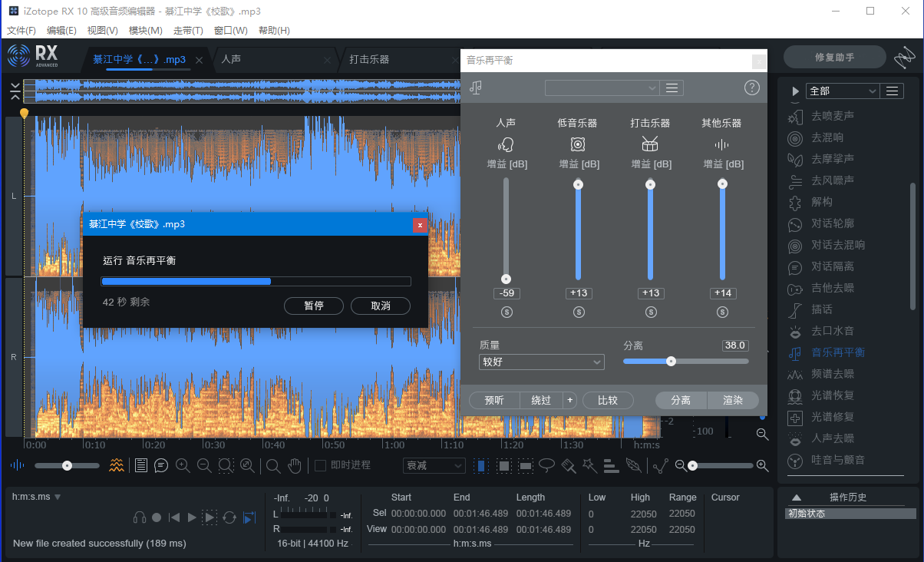Toggle loop playback in transport
The width and height of the screenshot is (924, 562).
coord(229,517)
